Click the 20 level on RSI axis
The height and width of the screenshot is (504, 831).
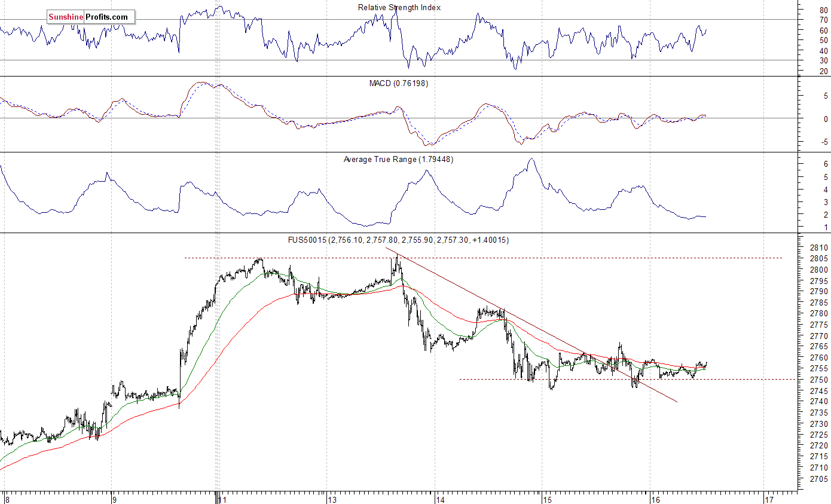pos(823,71)
